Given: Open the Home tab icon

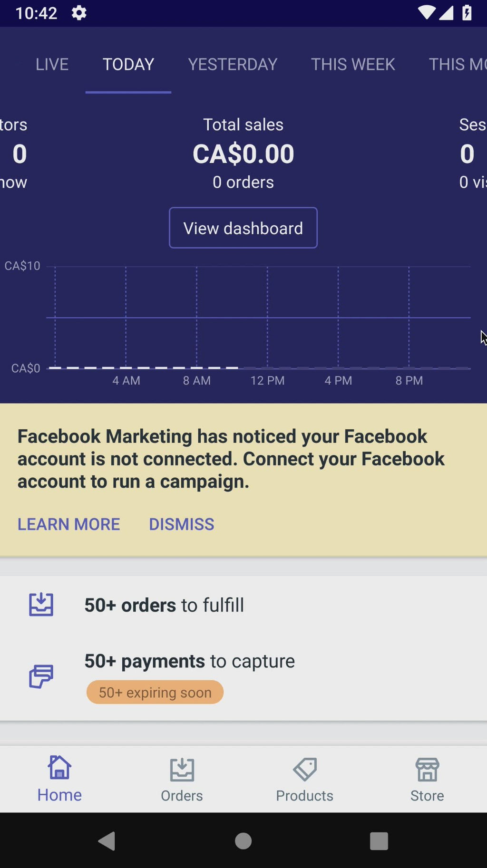Looking at the screenshot, I should click(59, 768).
